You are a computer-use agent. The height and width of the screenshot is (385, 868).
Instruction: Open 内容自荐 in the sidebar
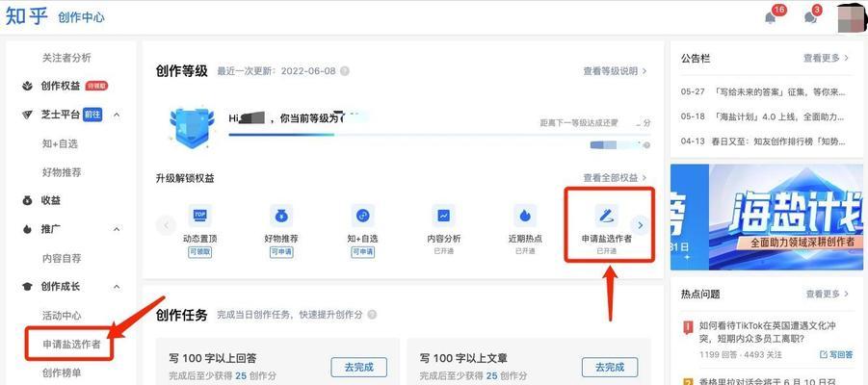click(62, 258)
